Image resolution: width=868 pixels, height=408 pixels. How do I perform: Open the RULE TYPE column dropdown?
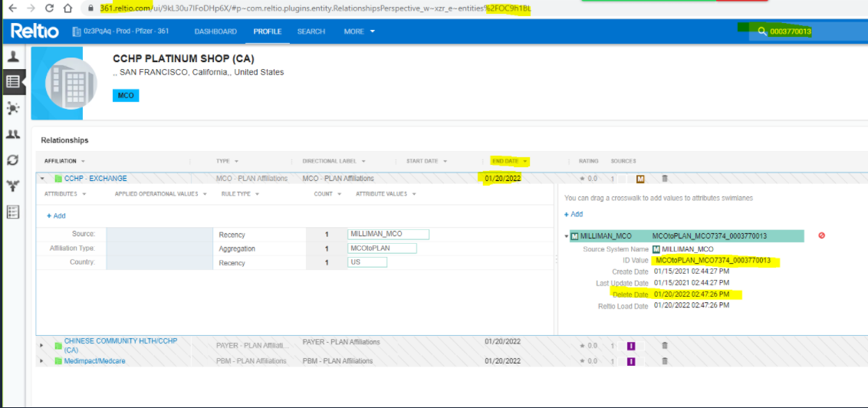258,194
